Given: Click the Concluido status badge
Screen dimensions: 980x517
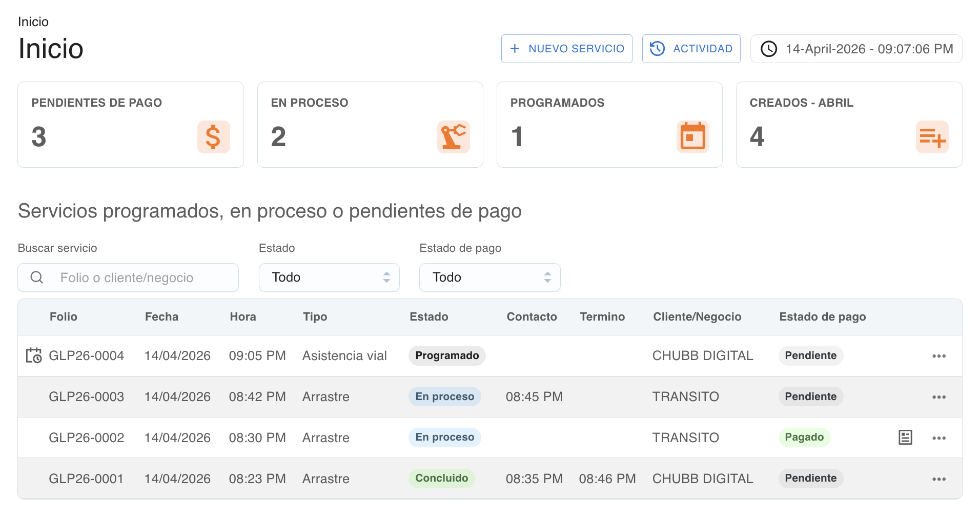Looking at the screenshot, I should click(x=441, y=478).
